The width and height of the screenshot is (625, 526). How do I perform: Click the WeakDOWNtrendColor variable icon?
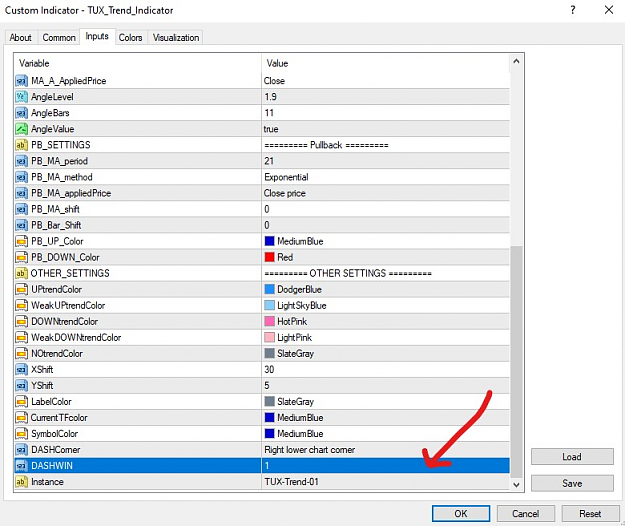(x=22, y=337)
